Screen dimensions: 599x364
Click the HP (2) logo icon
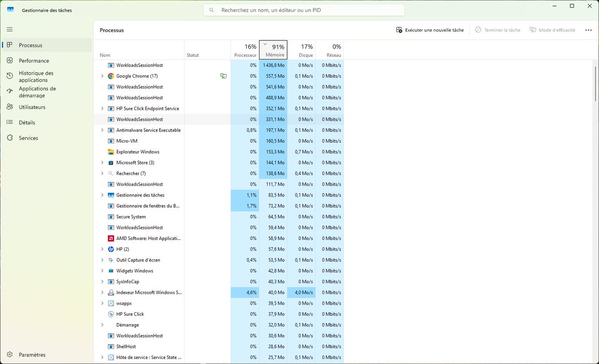pos(111,249)
